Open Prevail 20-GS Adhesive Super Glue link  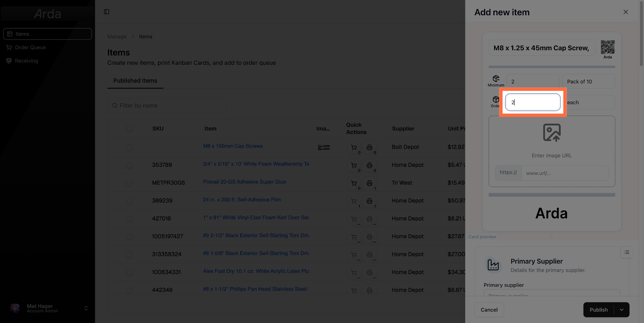245,182
